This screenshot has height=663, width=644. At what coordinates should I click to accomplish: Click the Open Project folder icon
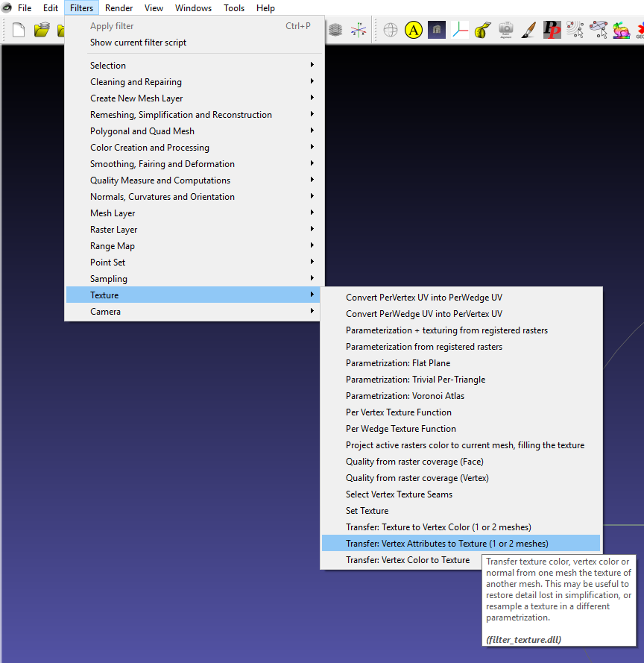42,30
